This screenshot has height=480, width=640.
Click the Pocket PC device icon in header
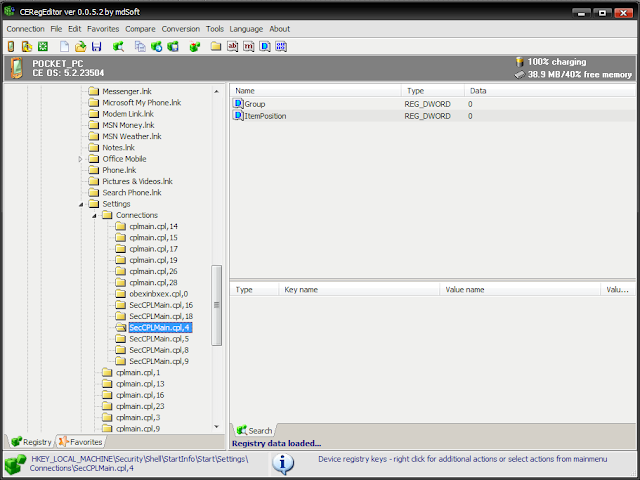coord(17,68)
